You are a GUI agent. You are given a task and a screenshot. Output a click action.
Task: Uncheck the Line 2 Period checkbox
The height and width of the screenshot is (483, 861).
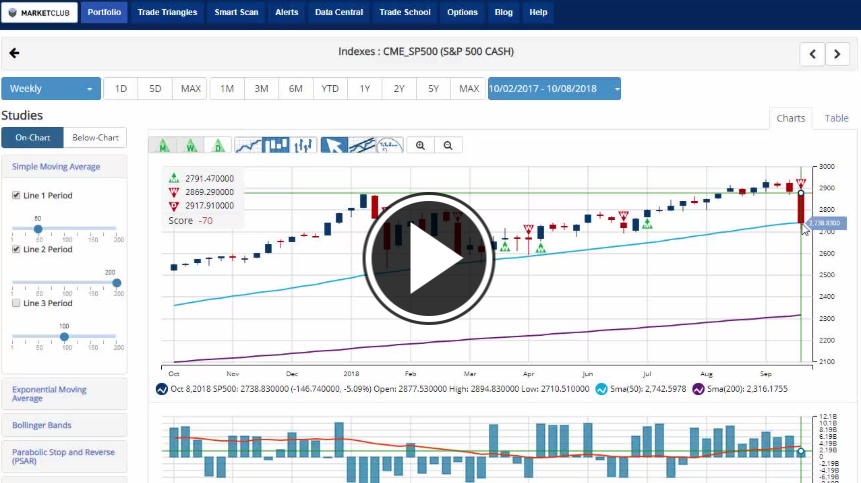15,249
